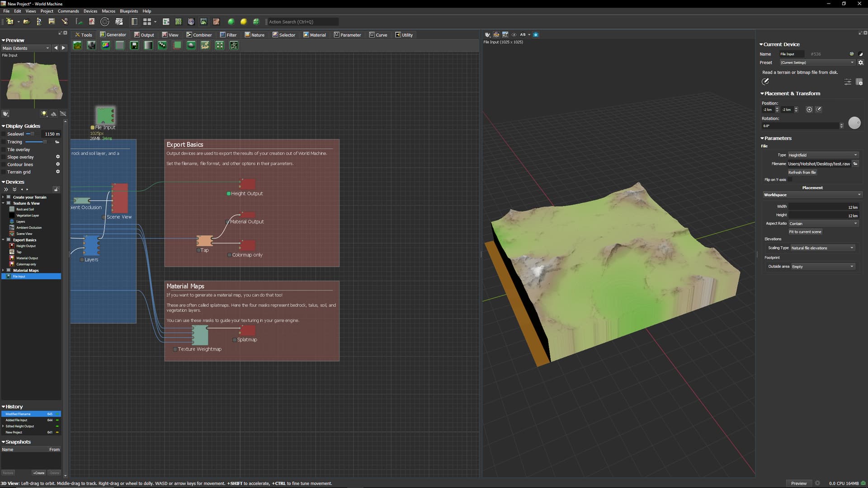Enable the Slope overlay checkbox

(x=4, y=157)
